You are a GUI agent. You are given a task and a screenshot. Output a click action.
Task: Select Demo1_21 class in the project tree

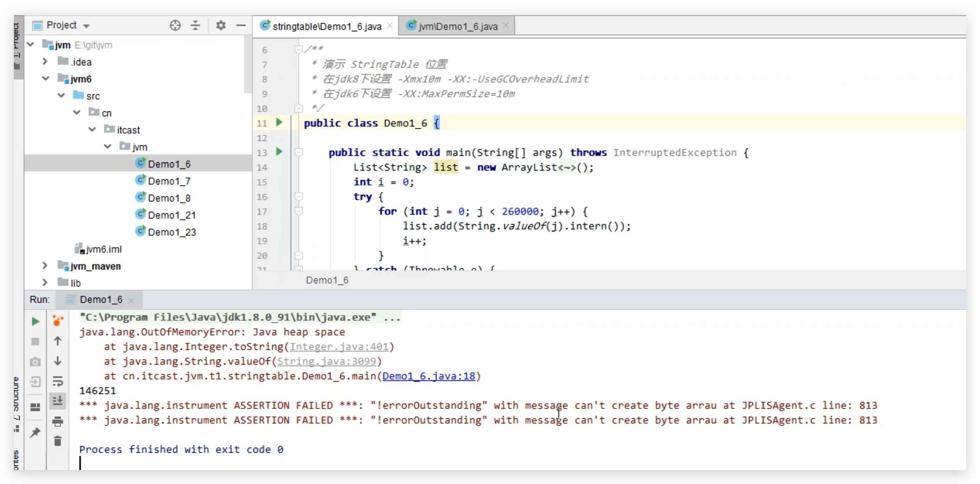coord(172,215)
